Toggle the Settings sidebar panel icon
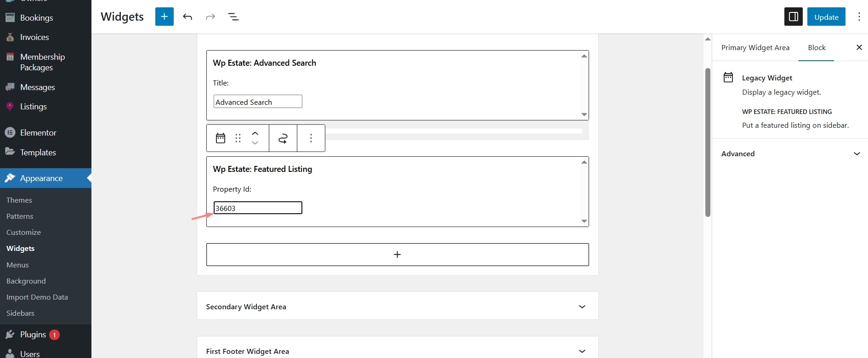 tap(793, 17)
